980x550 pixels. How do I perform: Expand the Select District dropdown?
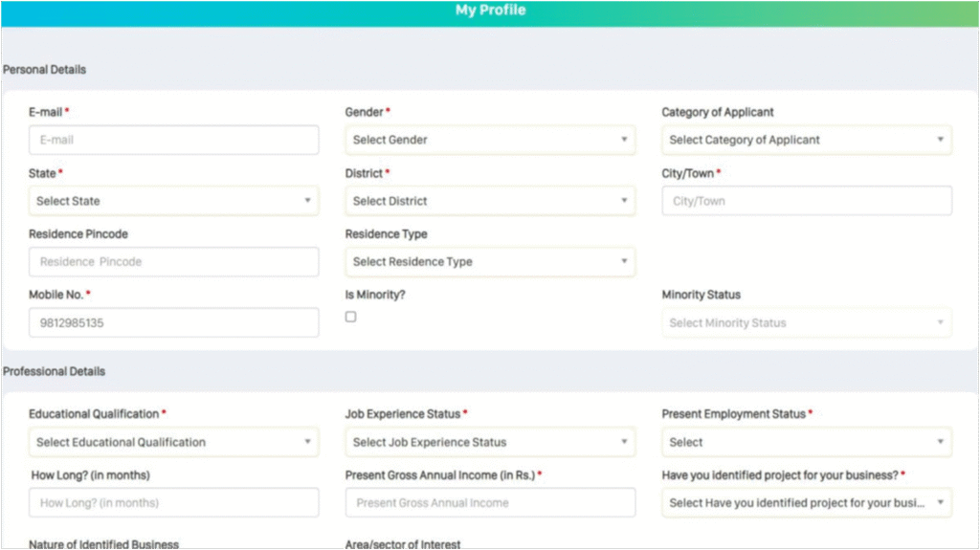coord(489,201)
